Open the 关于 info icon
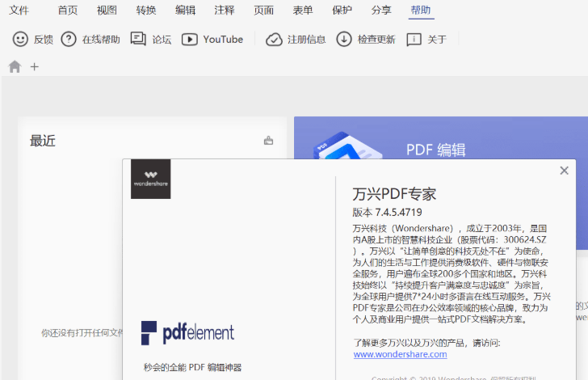Image resolution: width=588 pixels, height=380 pixels. [x=414, y=40]
